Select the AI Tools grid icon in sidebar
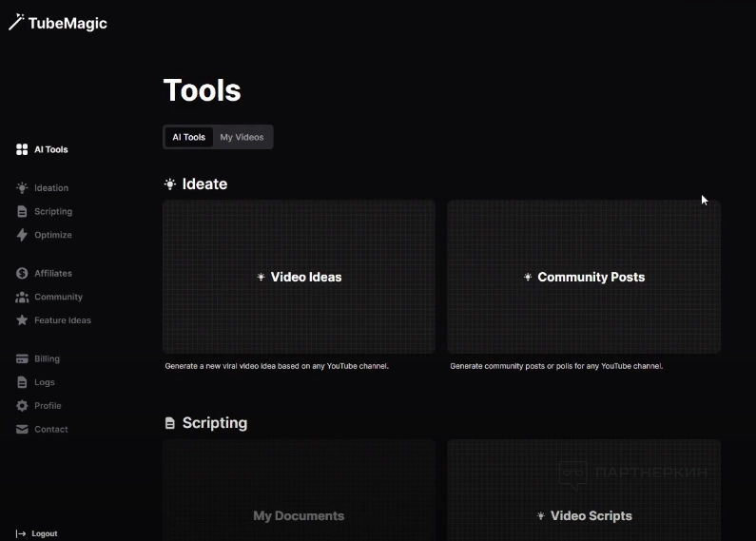This screenshot has width=756, height=541. pos(22,149)
